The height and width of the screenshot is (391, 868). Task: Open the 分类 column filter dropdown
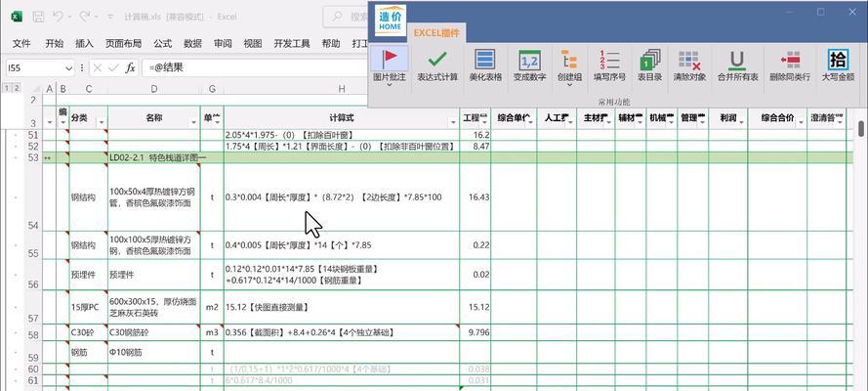pos(102,122)
